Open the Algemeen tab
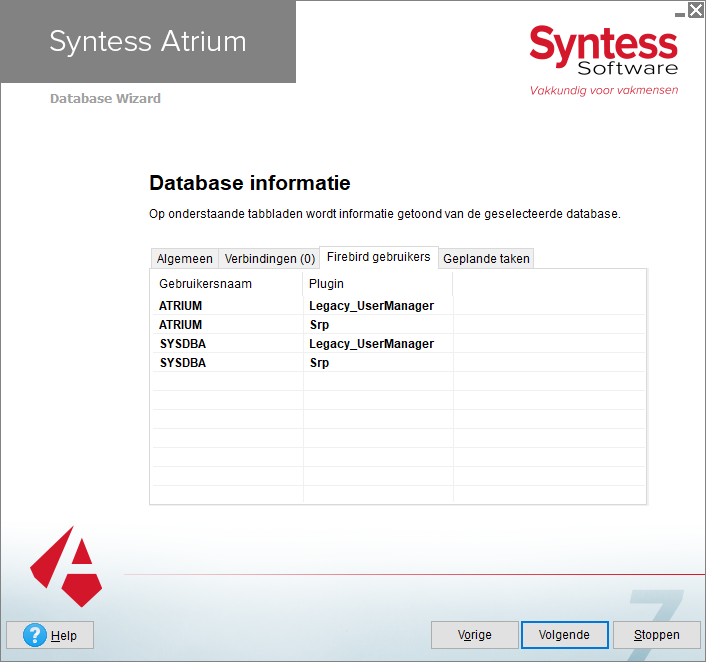706x662 pixels. click(x=185, y=258)
